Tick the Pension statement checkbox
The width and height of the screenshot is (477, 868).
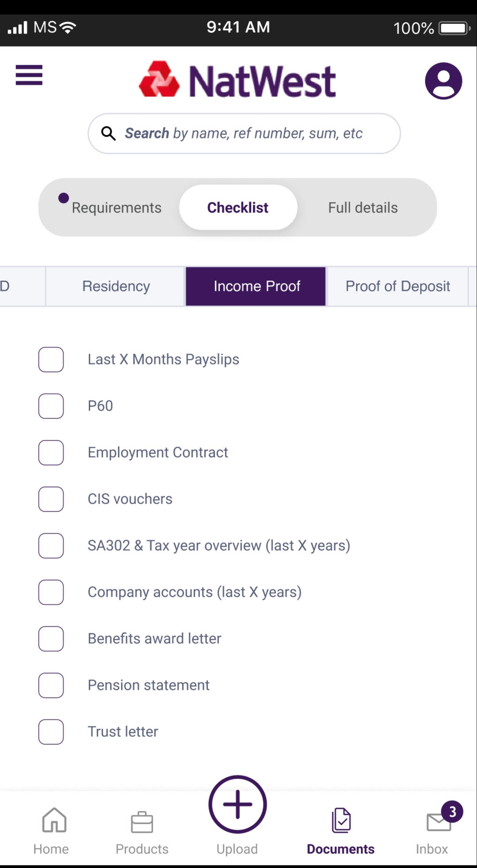(x=51, y=685)
